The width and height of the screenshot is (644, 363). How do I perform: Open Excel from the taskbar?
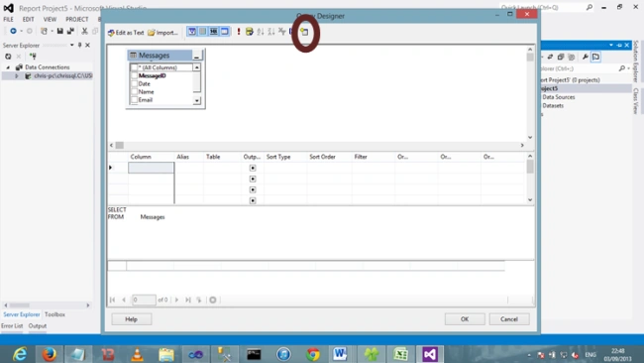tap(401, 354)
